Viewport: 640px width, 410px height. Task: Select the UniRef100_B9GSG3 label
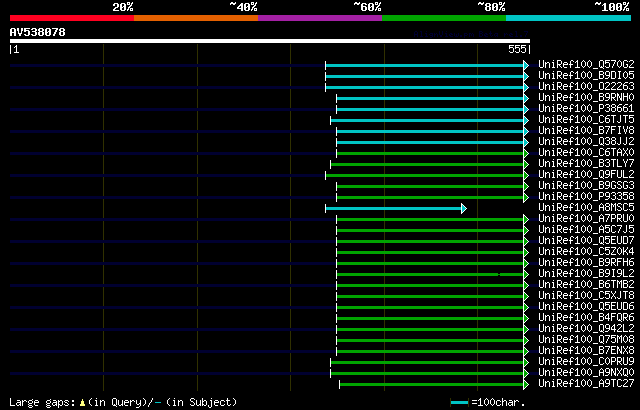[586, 186]
